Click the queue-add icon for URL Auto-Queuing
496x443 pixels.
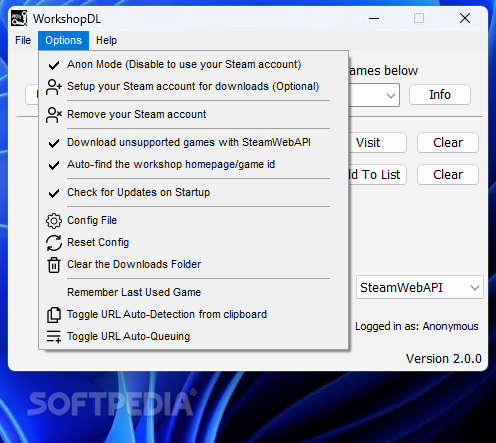click(54, 336)
